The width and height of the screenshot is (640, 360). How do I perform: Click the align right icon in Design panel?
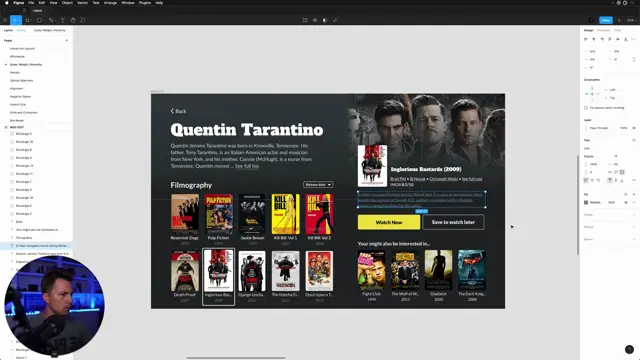click(602, 39)
